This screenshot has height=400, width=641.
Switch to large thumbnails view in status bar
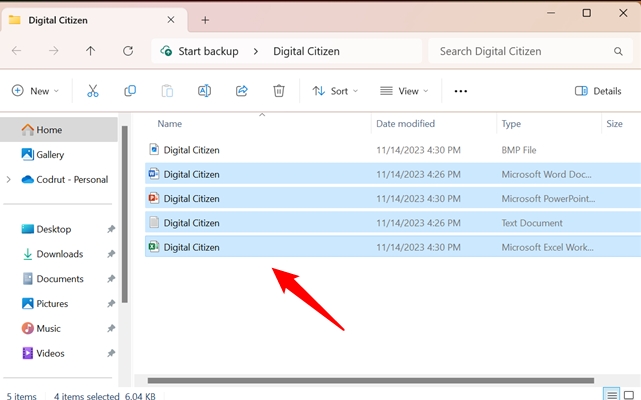tap(630, 395)
